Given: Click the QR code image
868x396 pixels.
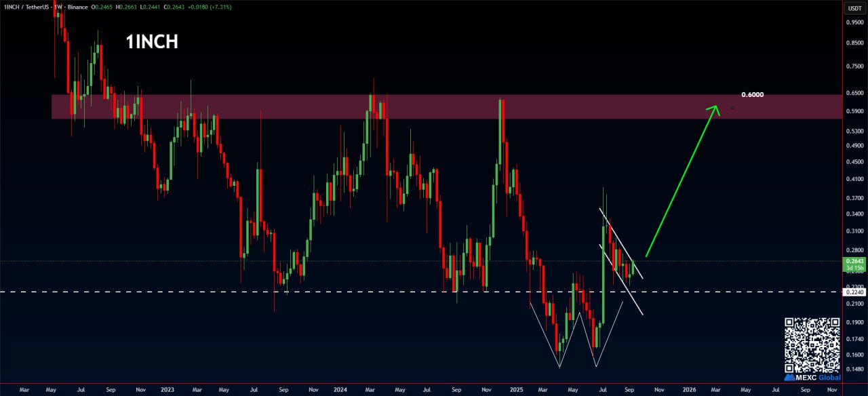Looking at the screenshot, I should [812, 344].
